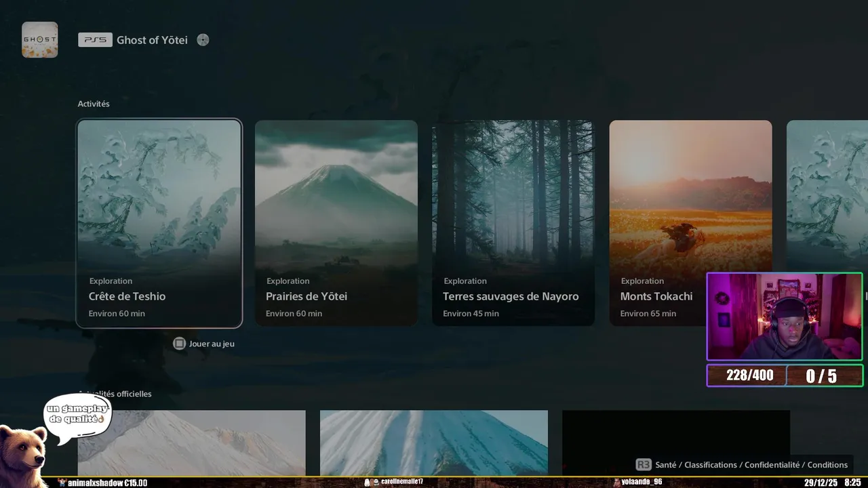Click the PS5 platform badge
The height and width of the screenshot is (488, 868).
click(x=95, y=40)
